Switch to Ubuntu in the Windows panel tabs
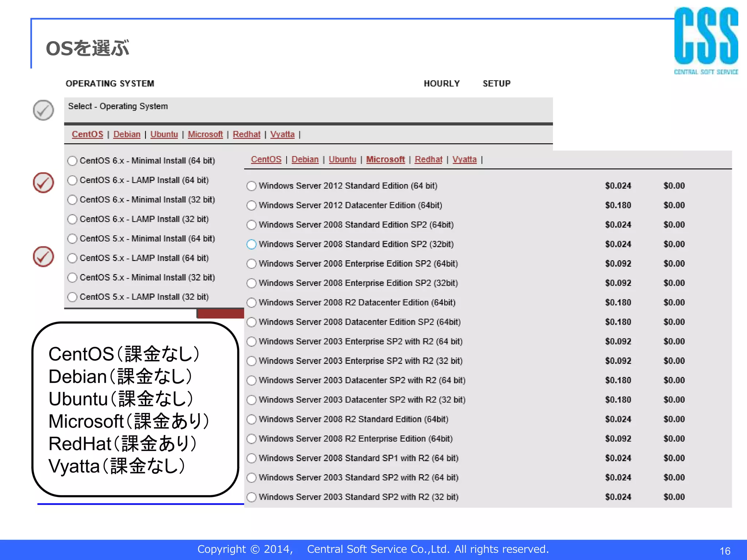The height and width of the screenshot is (560, 747). point(342,159)
